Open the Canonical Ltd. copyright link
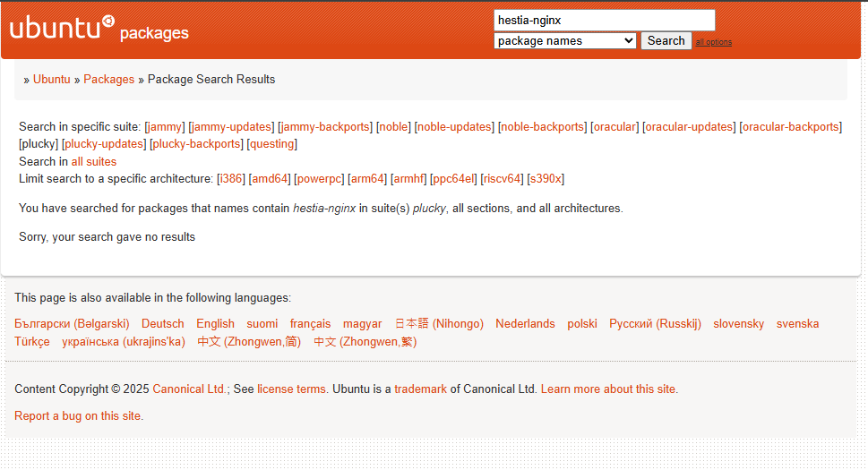 point(189,389)
